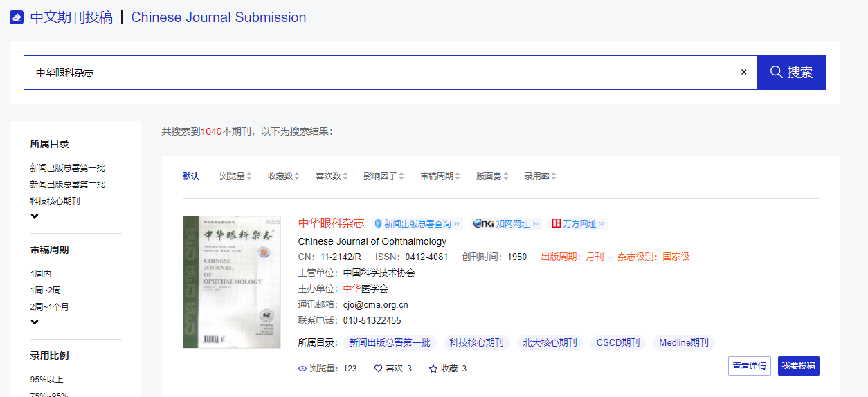Image resolution: width=868 pixels, height=397 pixels.
Task: Click the CN number 11-2142/R
Action: 341,257
